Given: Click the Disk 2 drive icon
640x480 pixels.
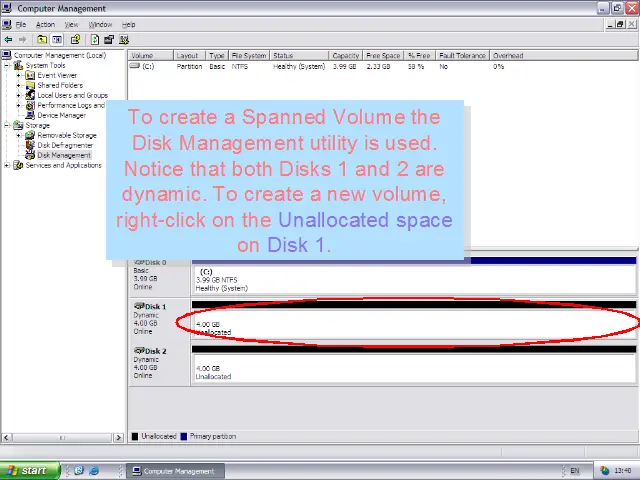Looking at the screenshot, I should [x=139, y=351].
